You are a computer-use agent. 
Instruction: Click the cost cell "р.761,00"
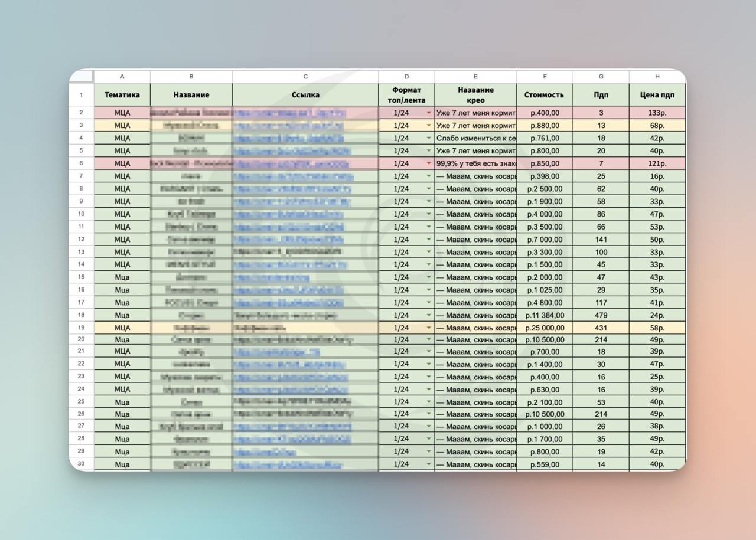pos(545,138)
